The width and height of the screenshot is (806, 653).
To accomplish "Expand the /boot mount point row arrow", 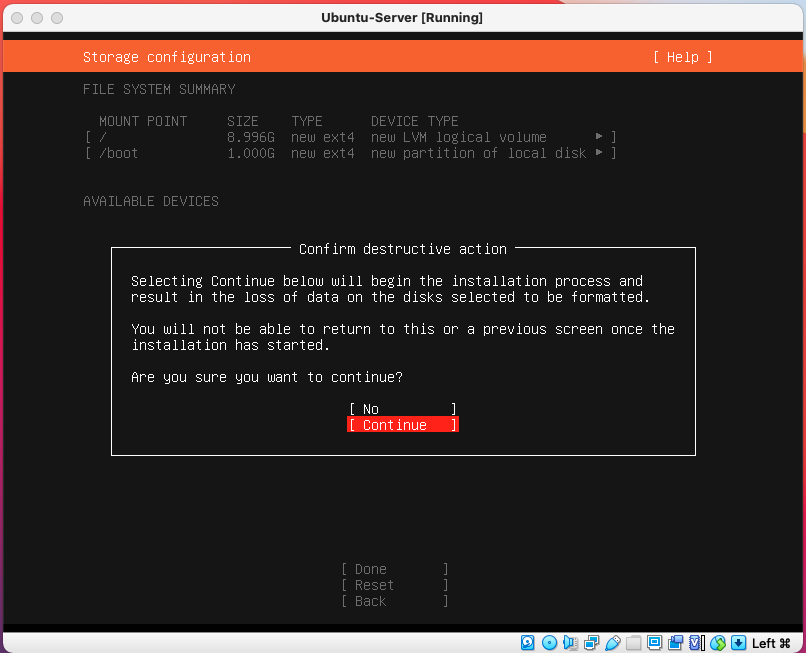I will [x=599, y=153].
